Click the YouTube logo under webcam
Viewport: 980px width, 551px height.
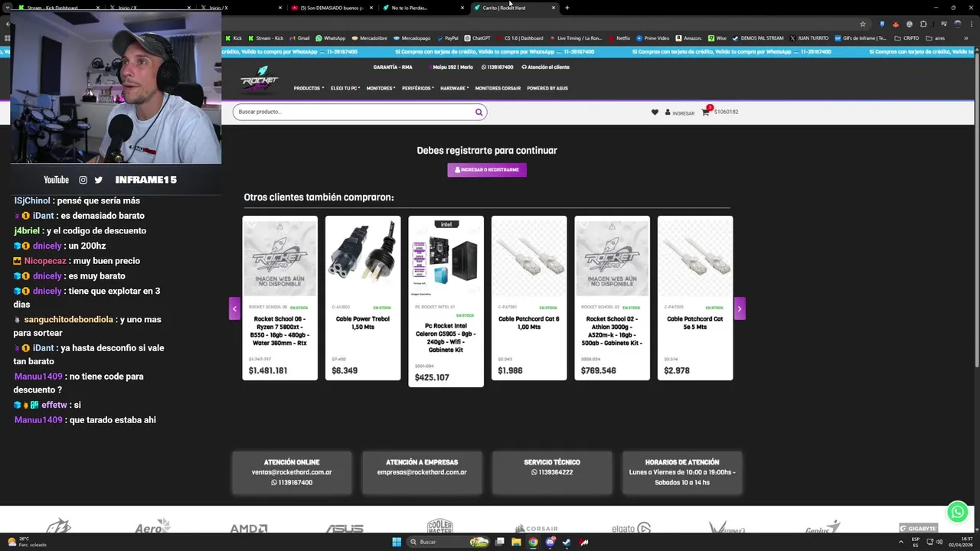[x=56, y=180]
